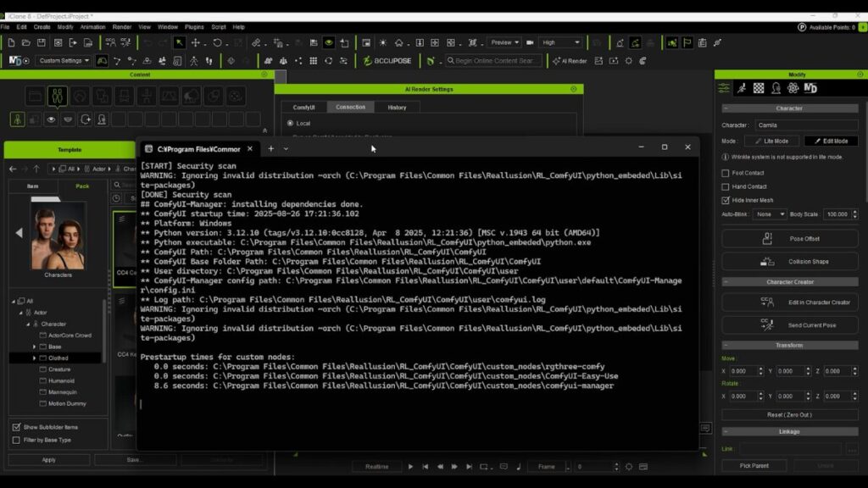Go back in Content browser
The width and height of the screenshot is (868, 488).
click(13, 169)
